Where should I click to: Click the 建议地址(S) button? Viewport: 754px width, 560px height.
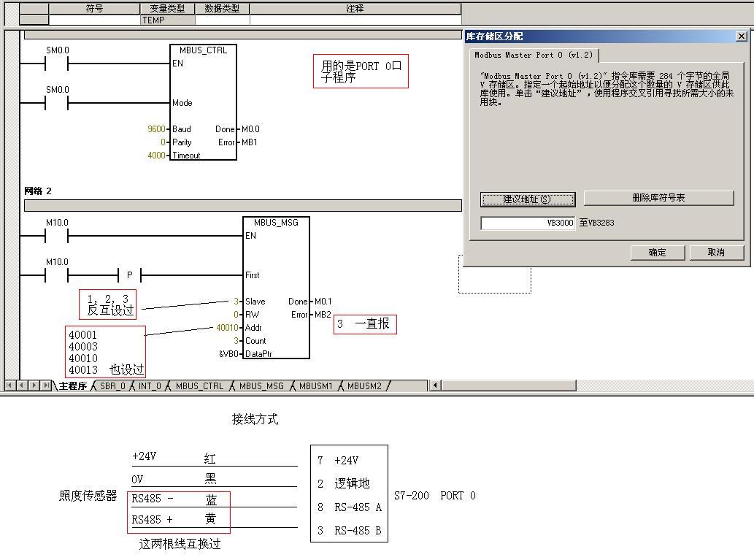(528, 199)
